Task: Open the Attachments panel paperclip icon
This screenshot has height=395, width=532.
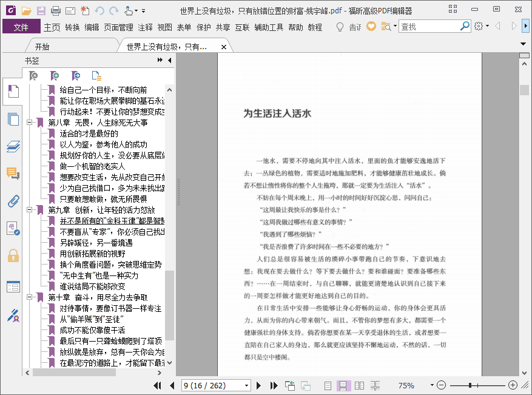Action: pos(13,201)
